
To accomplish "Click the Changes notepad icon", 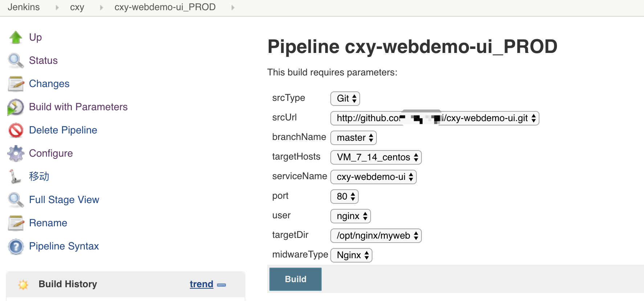I will point(16,84).
